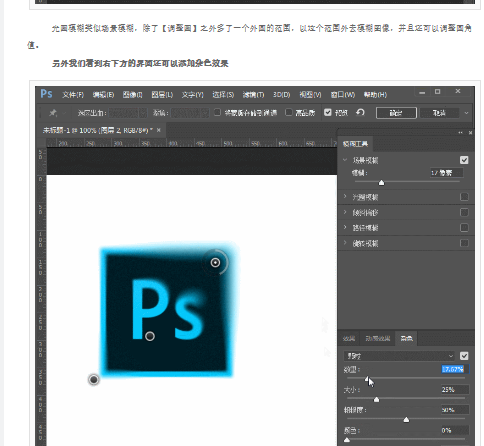484x446 pixels.
Task: Click the pin icon in options bar
Action: pos(53,113)
